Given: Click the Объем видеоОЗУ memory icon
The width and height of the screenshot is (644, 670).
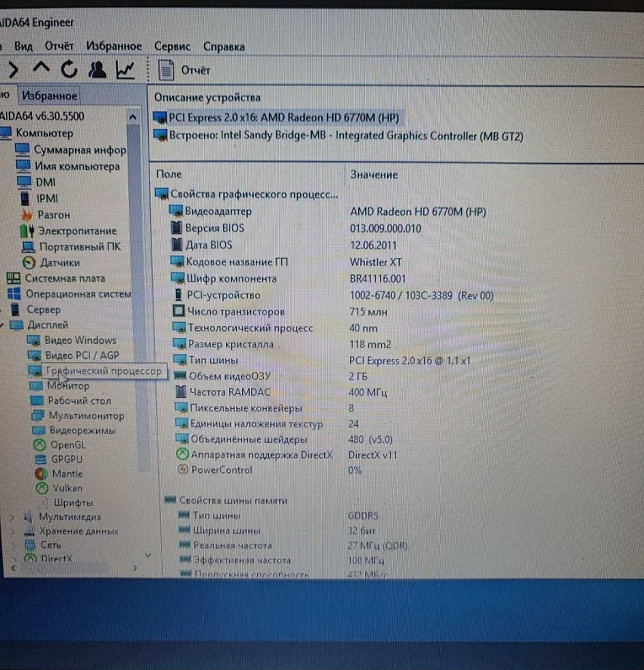Looking at the screenshot, I should coord(180,376).
